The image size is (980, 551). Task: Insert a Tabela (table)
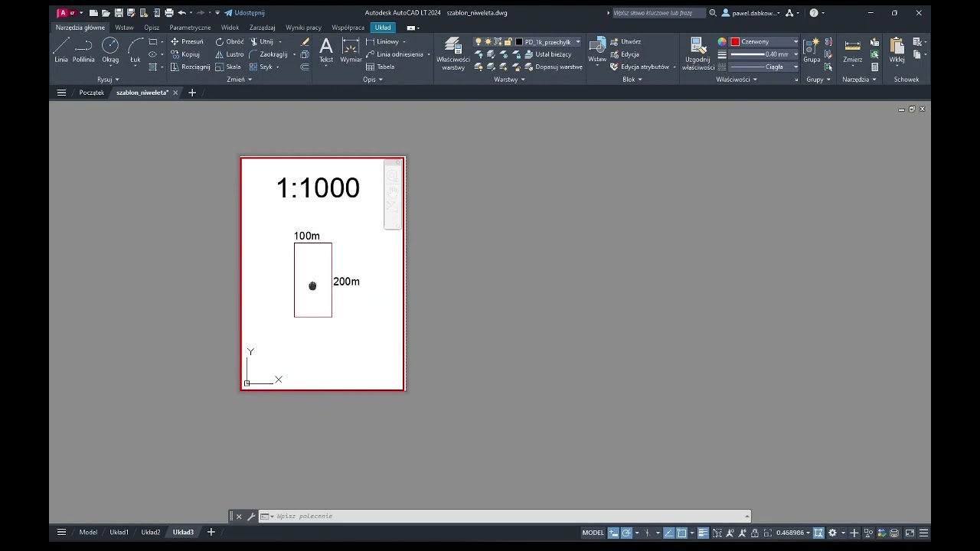tap(381, 67)
